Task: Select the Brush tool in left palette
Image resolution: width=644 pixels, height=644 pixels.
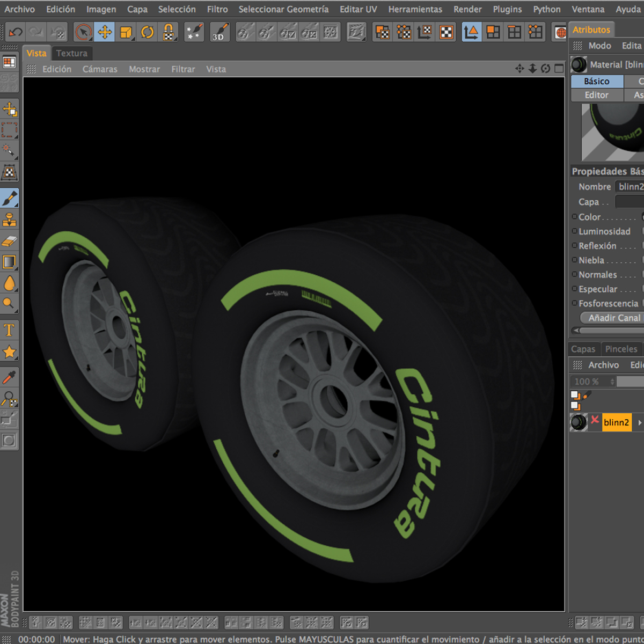Action: click(10, 198)
